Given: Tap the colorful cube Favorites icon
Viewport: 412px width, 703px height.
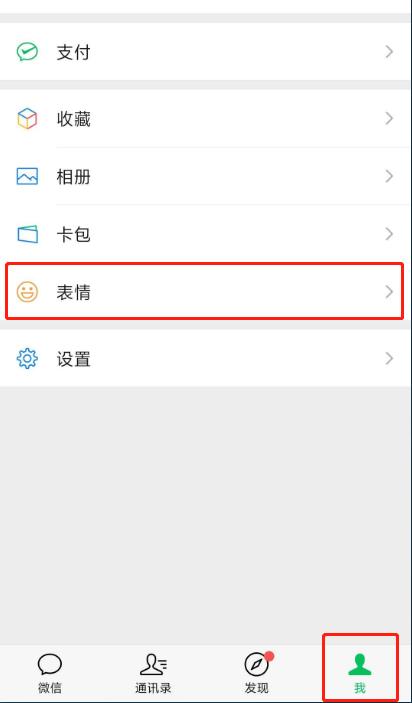Looking at the screenshot, I should (27, 118).
